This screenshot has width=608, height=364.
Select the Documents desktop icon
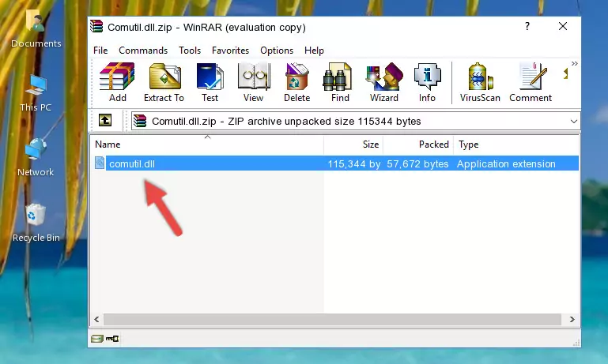36,28
